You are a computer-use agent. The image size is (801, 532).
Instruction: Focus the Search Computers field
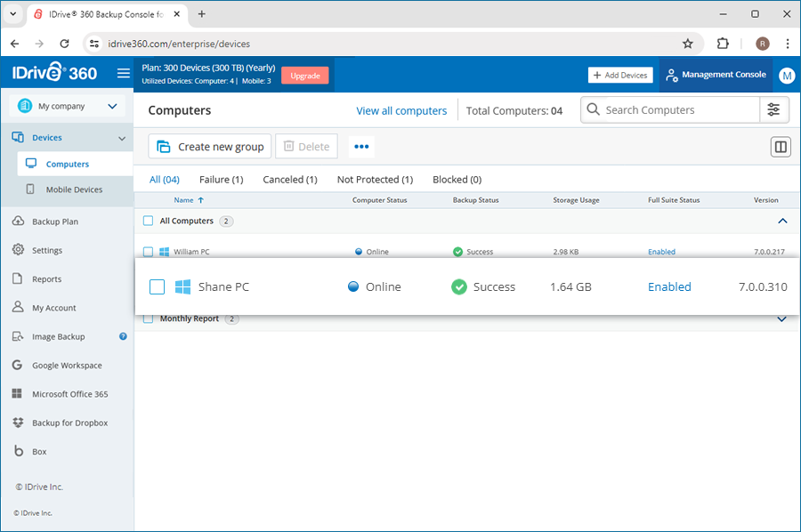click(670, 109)
